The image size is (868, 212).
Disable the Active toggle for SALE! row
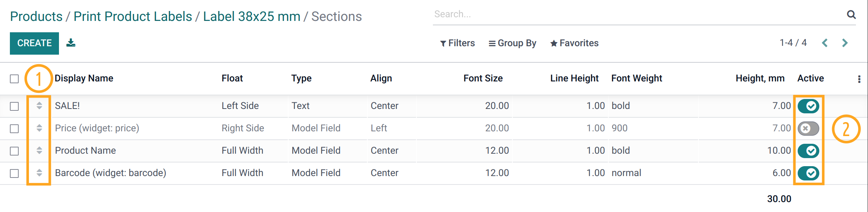[x=808, y=106]
